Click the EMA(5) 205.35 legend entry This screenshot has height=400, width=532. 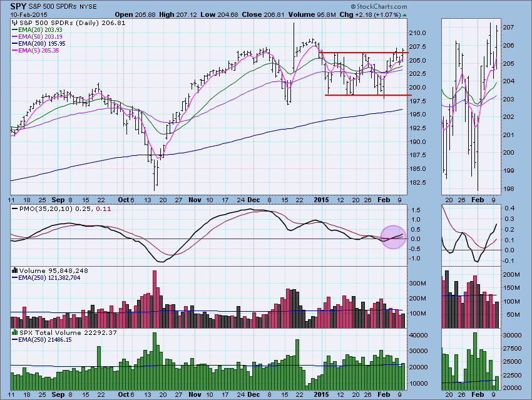point(35,50)
